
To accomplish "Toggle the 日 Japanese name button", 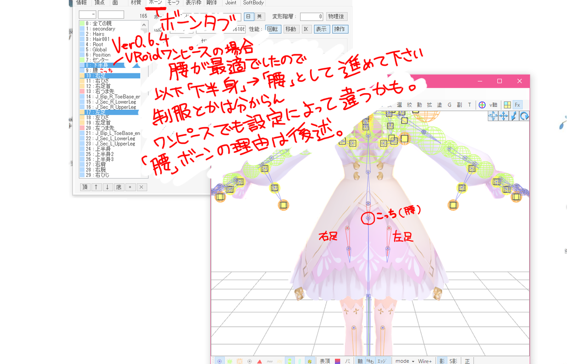I will [x=249, y=17].
